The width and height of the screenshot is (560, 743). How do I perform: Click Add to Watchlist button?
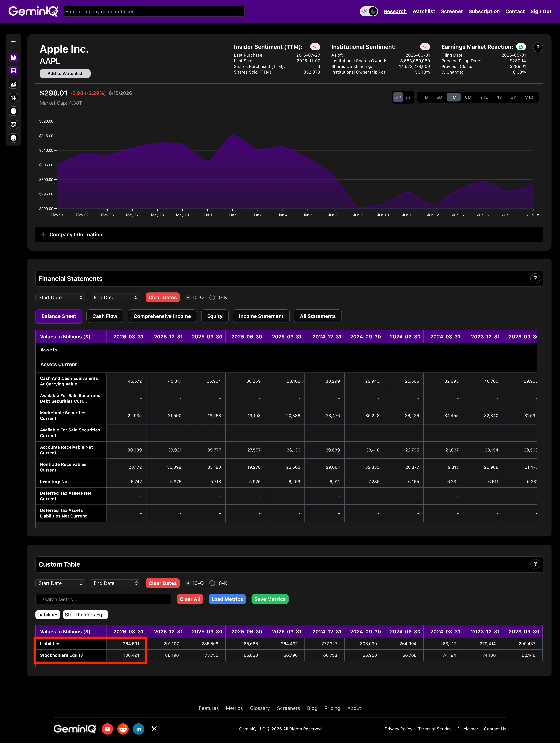(x=65, y=74)
